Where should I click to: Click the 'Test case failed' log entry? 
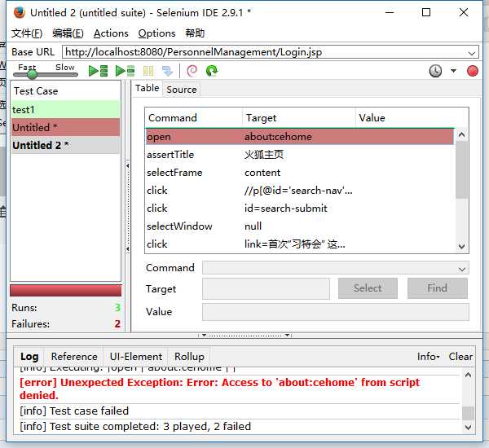tap(74, 411)
